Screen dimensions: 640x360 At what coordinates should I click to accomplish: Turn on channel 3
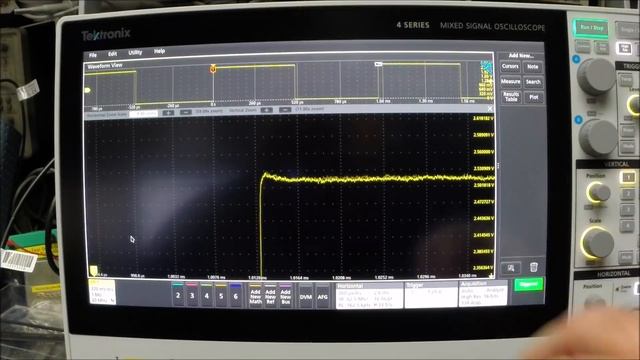point(192,295)
